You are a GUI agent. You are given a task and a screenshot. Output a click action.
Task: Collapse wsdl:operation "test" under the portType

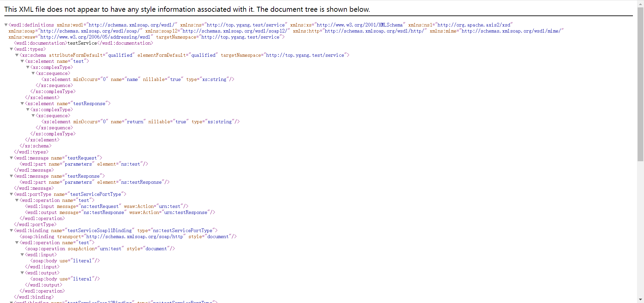(17, 200)
